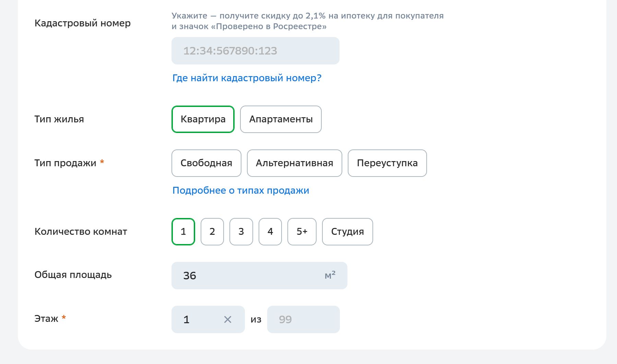The width and height of the screenshot is (617, 364).
Task: Clear the floor number with the X icon
Action: point(227,319)
